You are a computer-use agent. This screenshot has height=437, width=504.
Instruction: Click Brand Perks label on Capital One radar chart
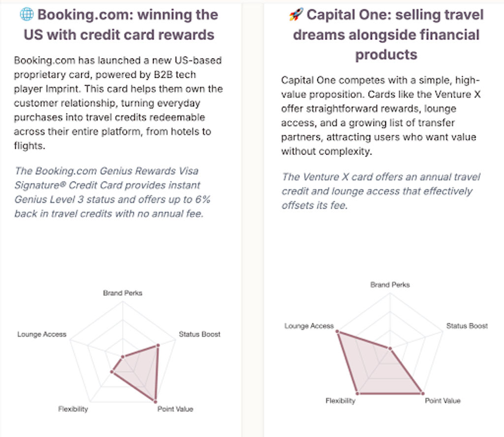390,285
